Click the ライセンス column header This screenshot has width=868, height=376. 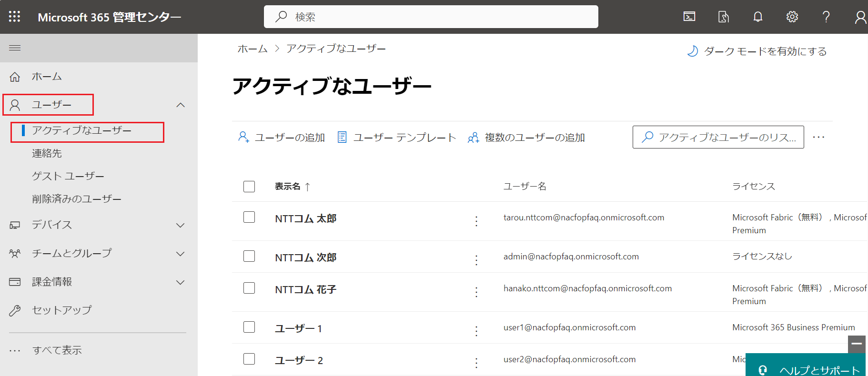(x=754, y=186)
